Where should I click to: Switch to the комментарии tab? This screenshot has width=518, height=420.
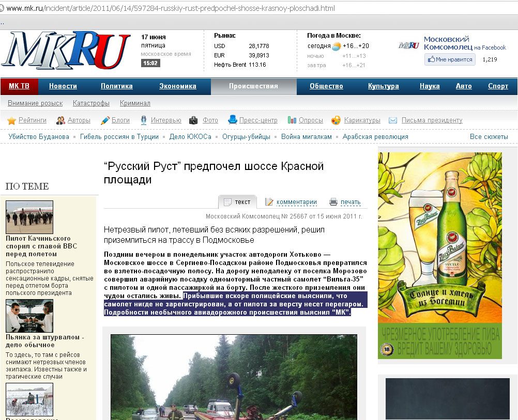tap(296, 202)
